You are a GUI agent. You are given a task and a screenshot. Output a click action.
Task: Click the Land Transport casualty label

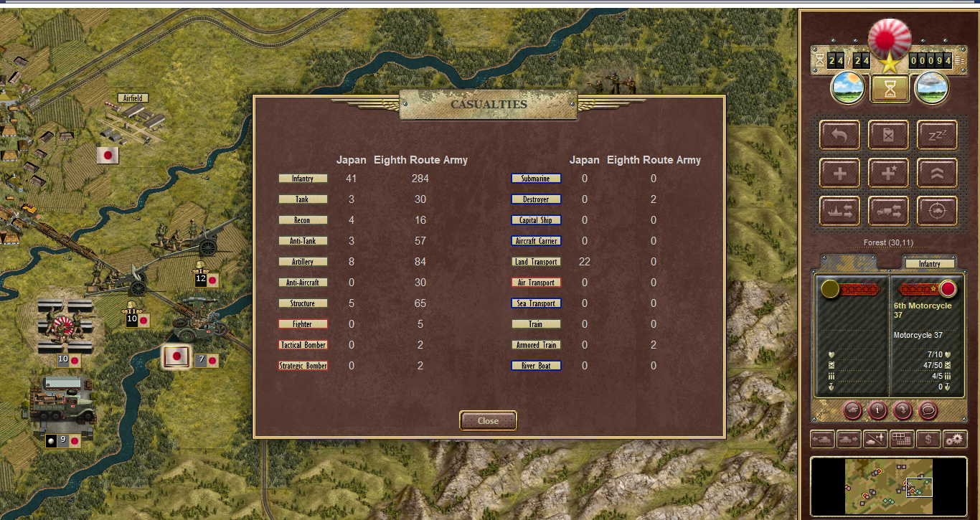tap(536, 262)
